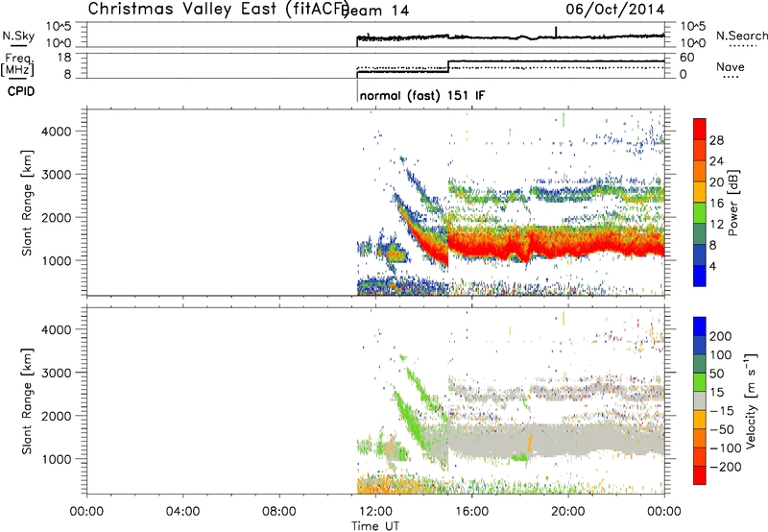Screen dimensions: 768x532
Task: Click the '-15' Velocity colorbar value
Action: [722, 411]
